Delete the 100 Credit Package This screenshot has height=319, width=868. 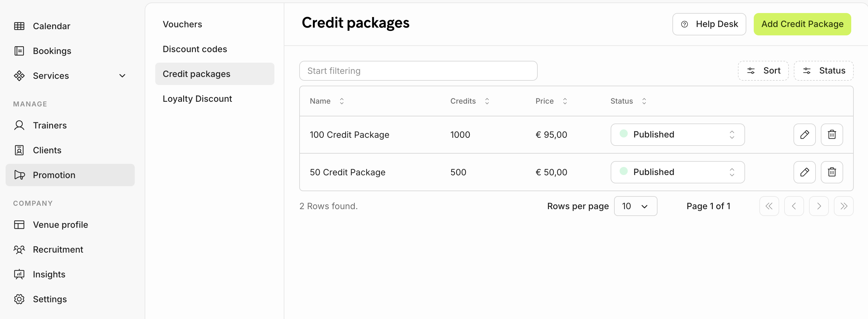point(831,135)
